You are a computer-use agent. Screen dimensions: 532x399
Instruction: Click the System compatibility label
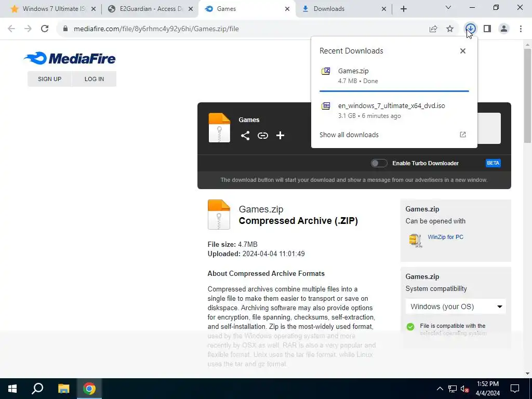coord(436,289)
